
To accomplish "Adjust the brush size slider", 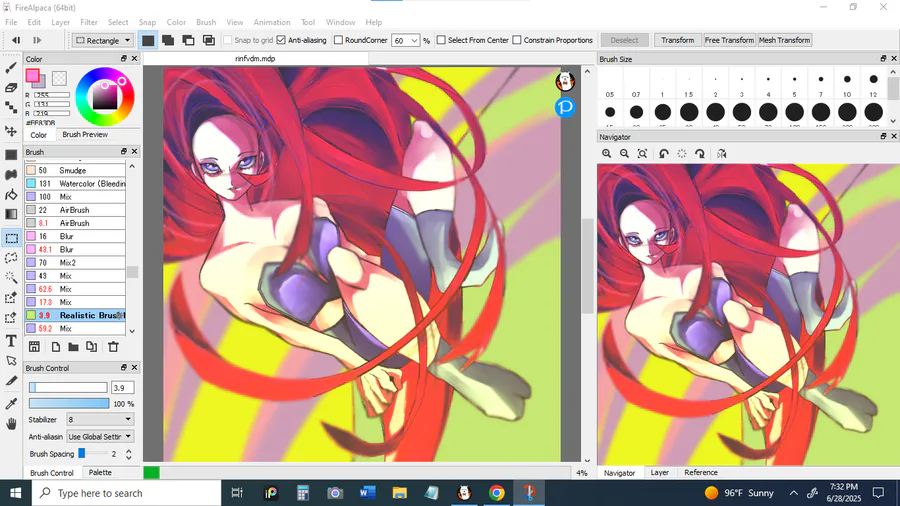I will [x=69, y=388].
